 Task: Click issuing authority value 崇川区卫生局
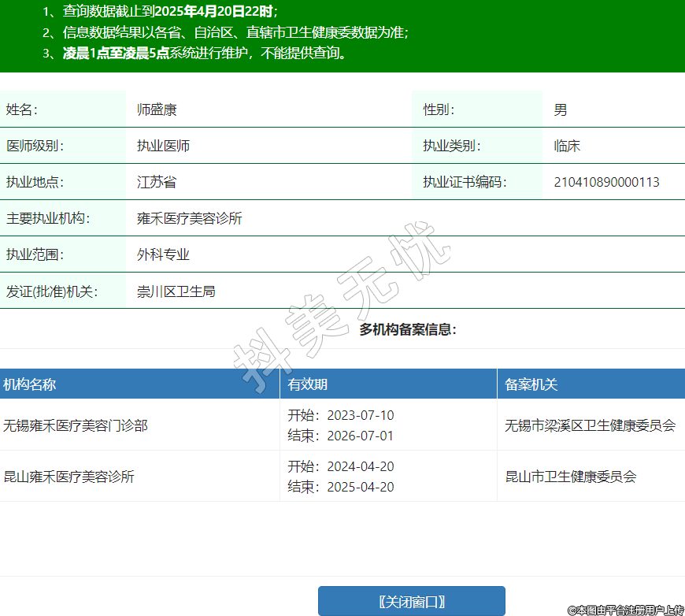(x=176, y=291)
